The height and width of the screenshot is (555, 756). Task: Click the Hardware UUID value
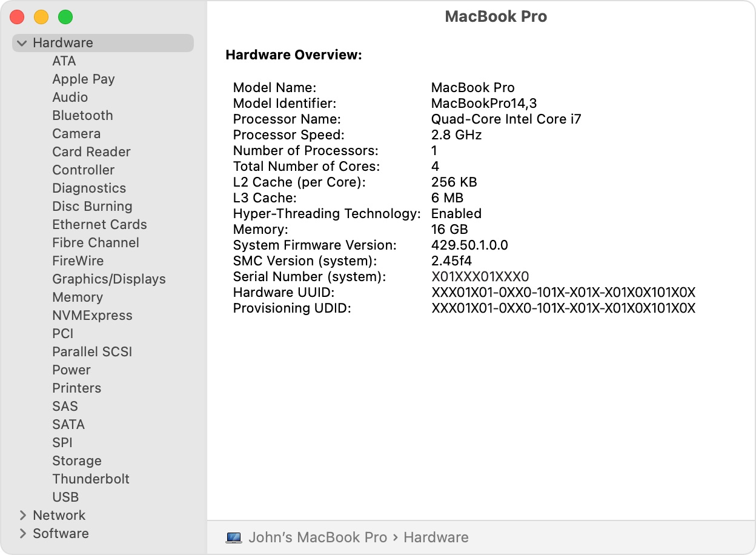[x=563, y=293]
